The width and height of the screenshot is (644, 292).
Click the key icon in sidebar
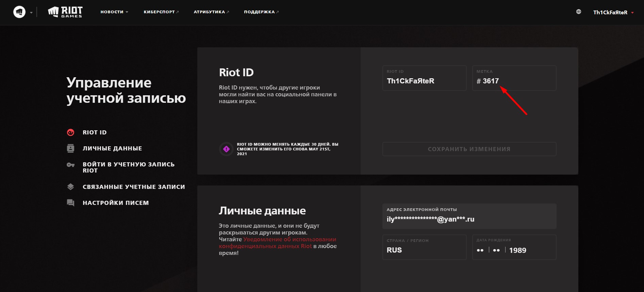pos(70,165)
